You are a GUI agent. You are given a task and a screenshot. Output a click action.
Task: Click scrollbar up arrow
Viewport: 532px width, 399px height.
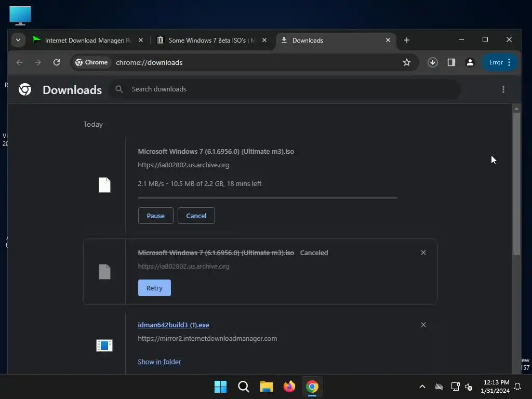point(516,109)
